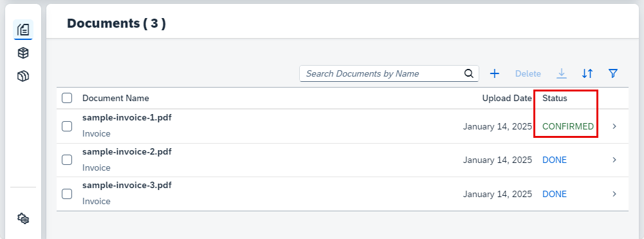The height and width of the screenshot is (239, 644).
Task: Click Invoice type under sample-invoice-1.pdf
Action: (96, 134)
